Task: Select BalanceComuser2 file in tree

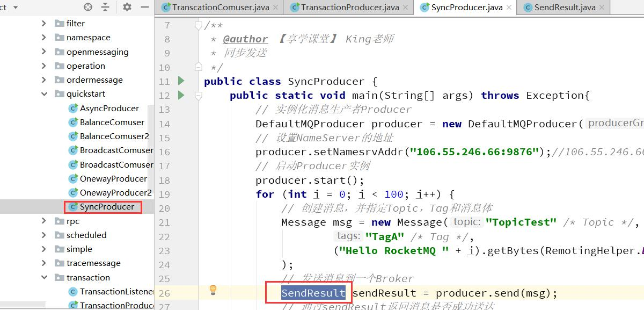Action: 114,136
